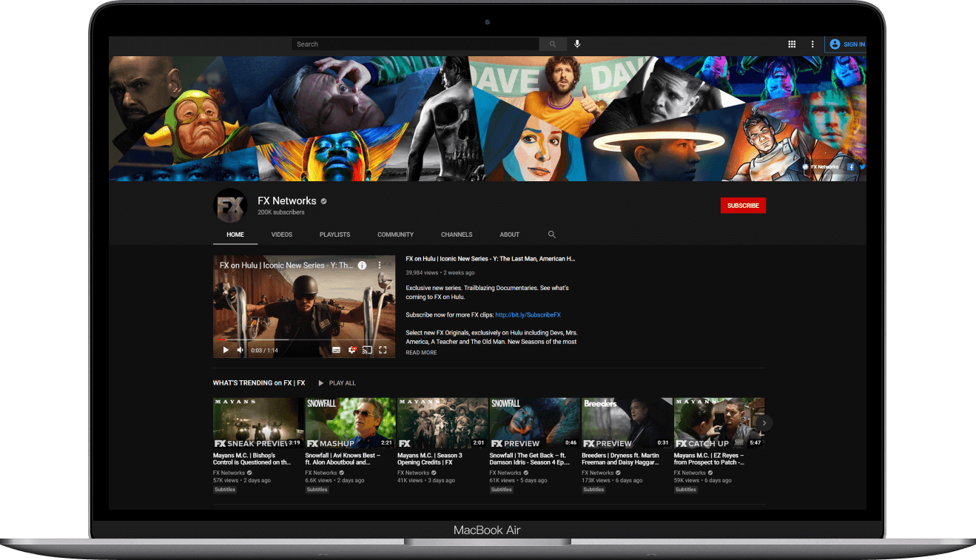Click the magnifier search button beside search box
The image size is (976, 560).
(x=553, y=44)
